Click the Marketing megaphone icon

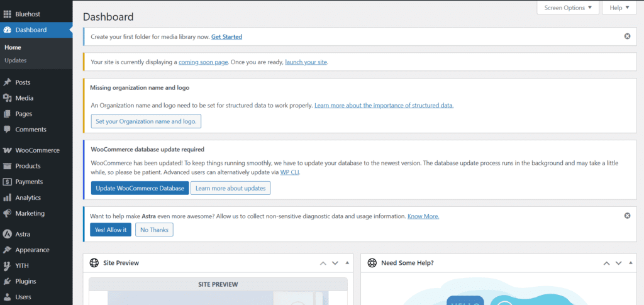(7, 213)
